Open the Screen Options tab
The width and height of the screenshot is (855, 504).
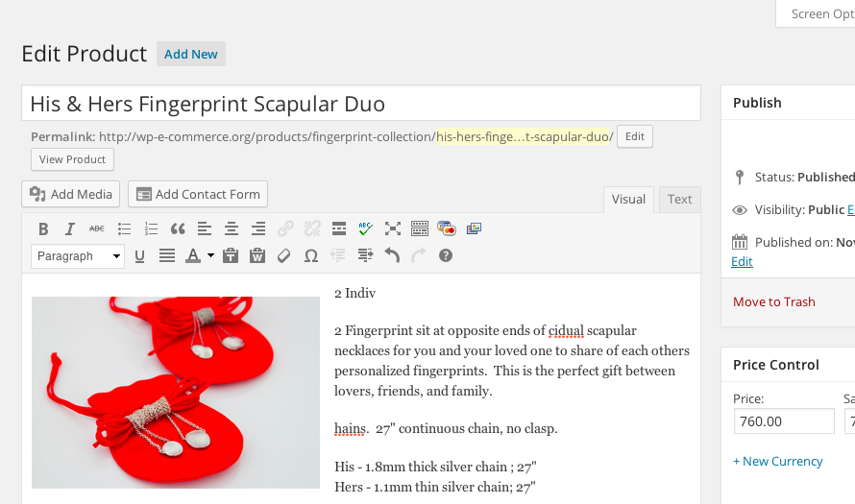(x=816, y=13)
